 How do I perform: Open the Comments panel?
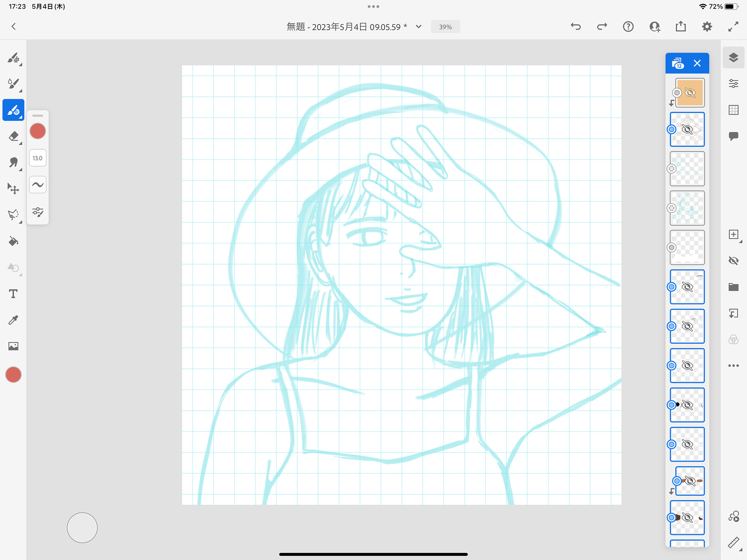(x=733, y=136)
